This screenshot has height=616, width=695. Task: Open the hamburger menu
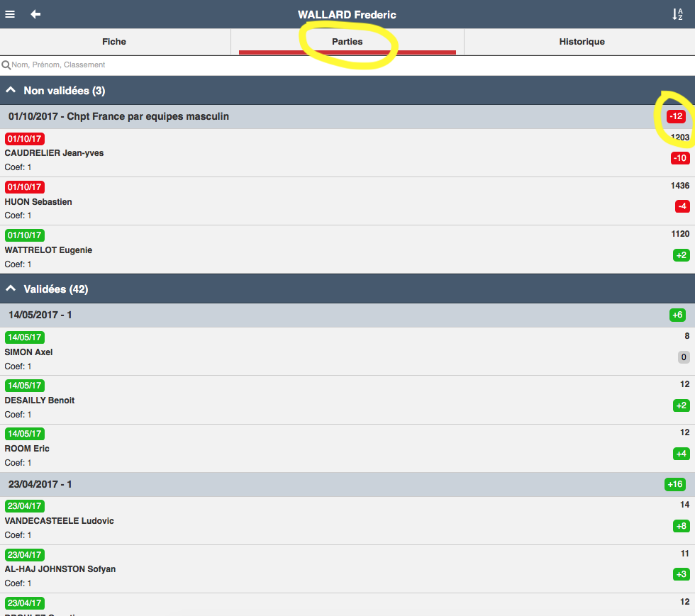point(10,14)
